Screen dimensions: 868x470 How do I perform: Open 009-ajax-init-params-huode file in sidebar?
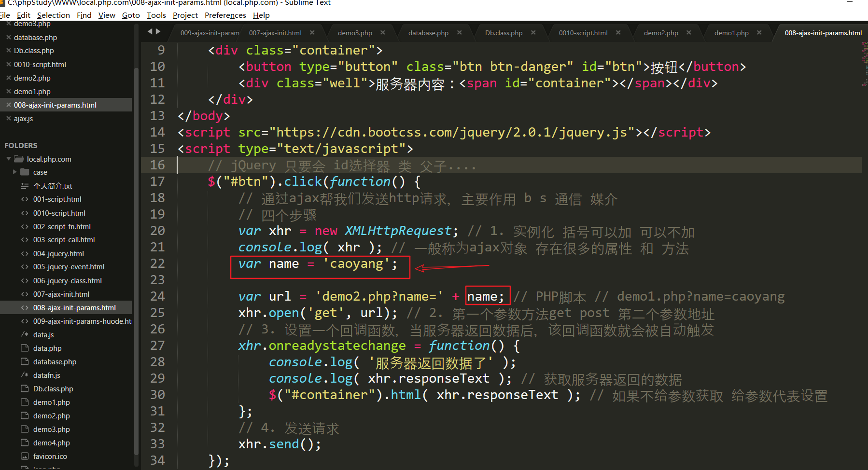click(x=82, y=321)
